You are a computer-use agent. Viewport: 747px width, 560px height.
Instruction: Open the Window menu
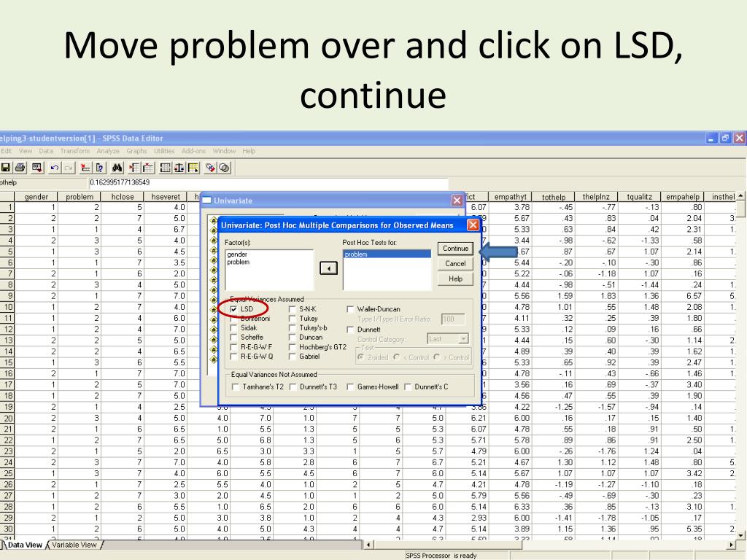224,151
